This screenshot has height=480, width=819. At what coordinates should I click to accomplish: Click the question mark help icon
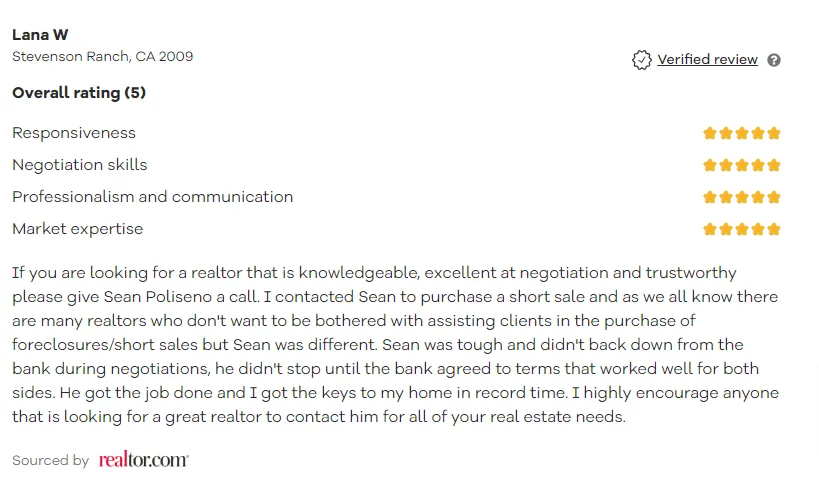[774, 60]
